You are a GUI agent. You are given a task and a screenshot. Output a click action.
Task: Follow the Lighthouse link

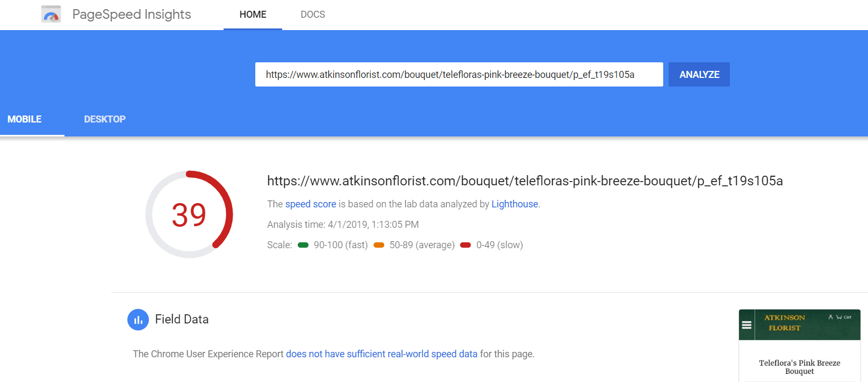[514, 204]
